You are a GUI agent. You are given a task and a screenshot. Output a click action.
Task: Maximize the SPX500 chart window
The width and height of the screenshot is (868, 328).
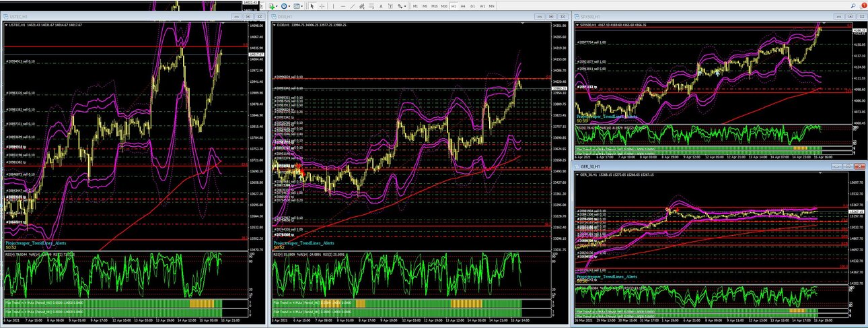tap(851, 16)
